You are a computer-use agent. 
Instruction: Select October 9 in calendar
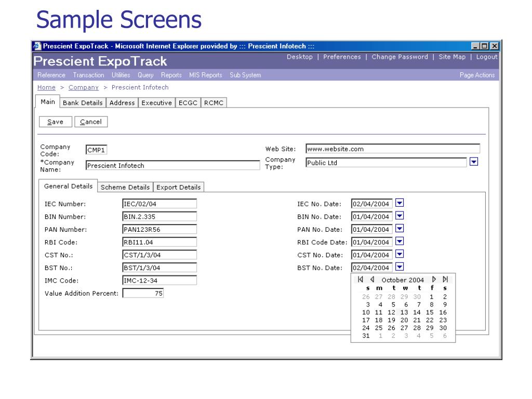point(445,304)
